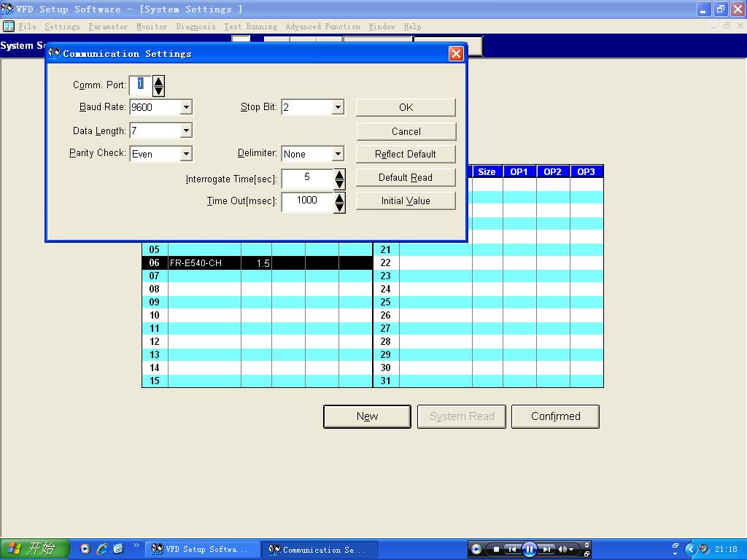Skip to the next track in the media toolbar

546,549
